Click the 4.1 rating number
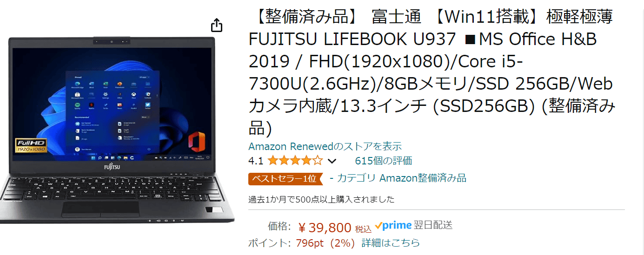 (256, 161)
